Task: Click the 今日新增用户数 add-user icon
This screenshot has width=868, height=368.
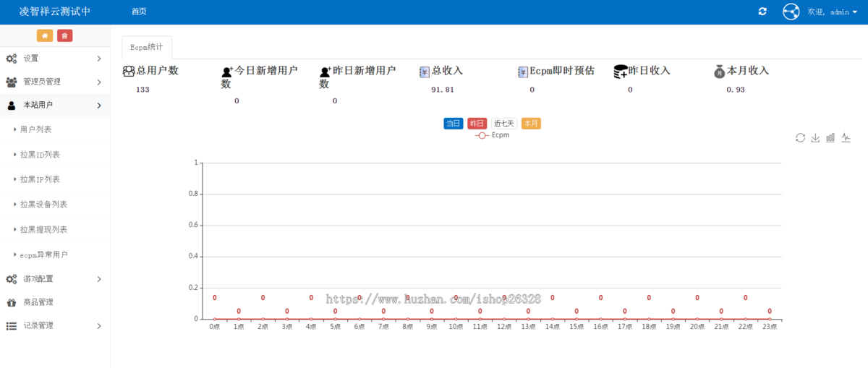Action: 227,72
